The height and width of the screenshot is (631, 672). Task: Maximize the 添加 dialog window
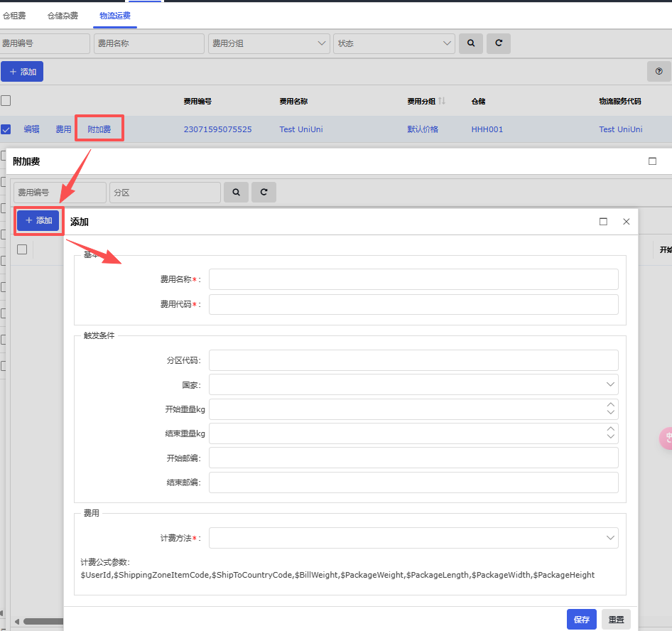(603, 222)
